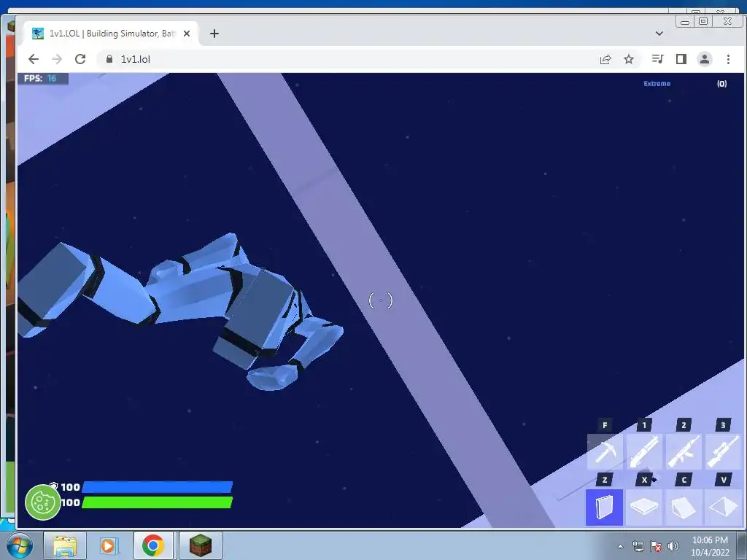Click the green health bar

(x=158, y=502)
